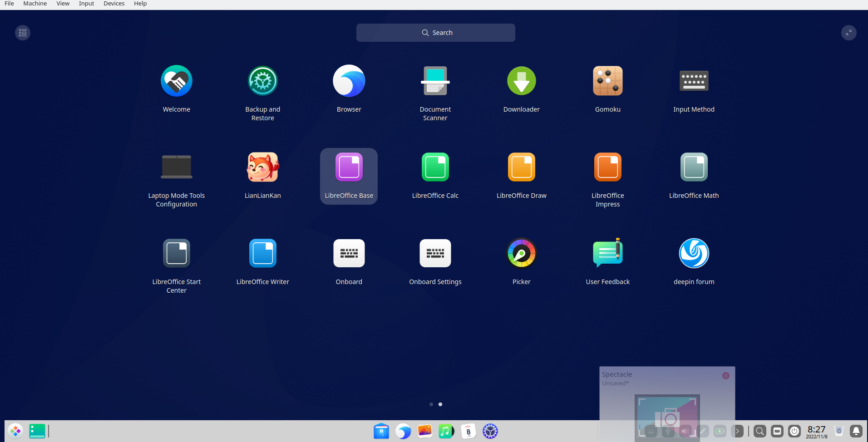Open the Music player from the dock
Image resolution: width=868 pixels, height=442 pixels.
point(446,431)
